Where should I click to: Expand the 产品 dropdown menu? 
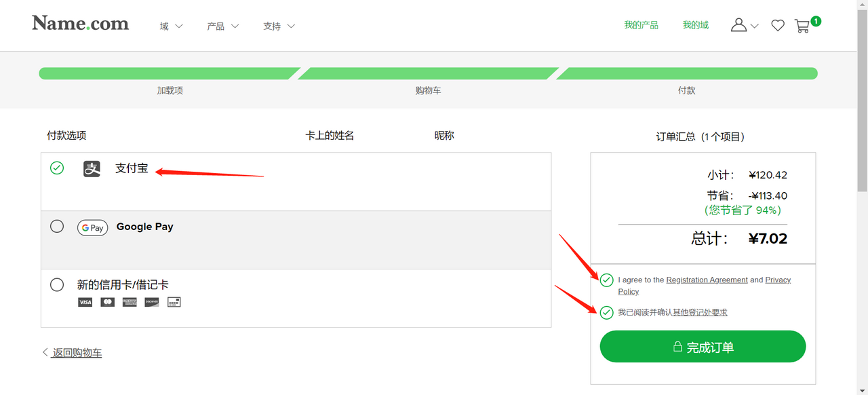222,26
